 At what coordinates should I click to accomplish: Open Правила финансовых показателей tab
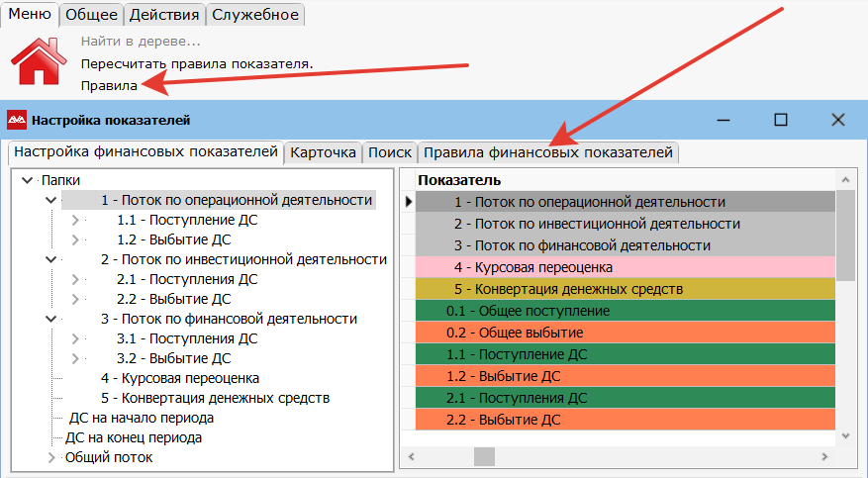coord(548,152)
